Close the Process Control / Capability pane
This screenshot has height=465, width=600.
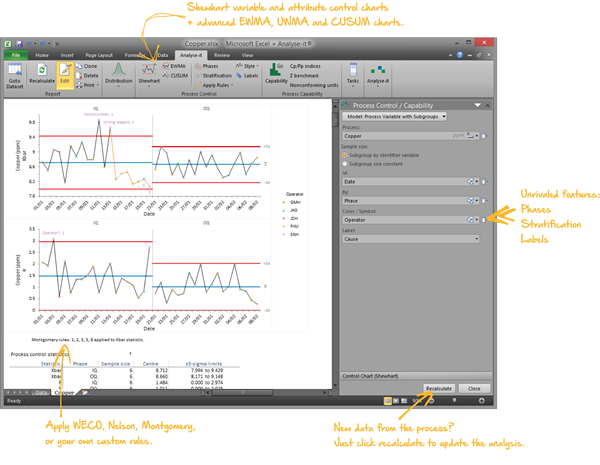click(488, 105)
